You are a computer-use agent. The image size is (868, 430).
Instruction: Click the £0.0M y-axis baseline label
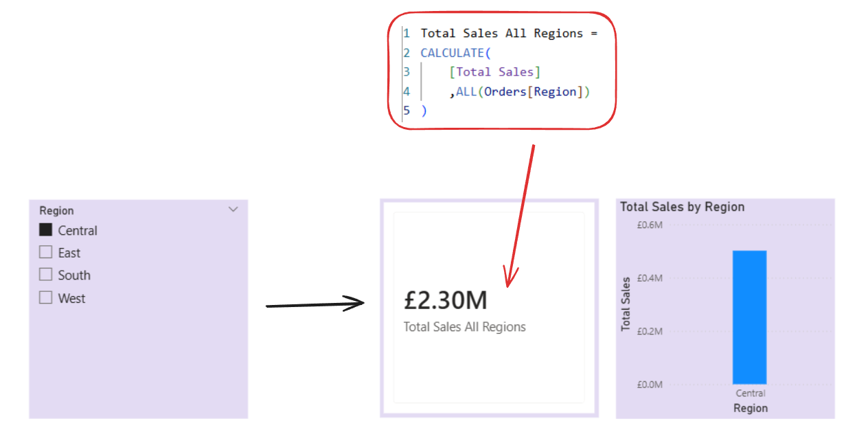[x=649, y=384]
